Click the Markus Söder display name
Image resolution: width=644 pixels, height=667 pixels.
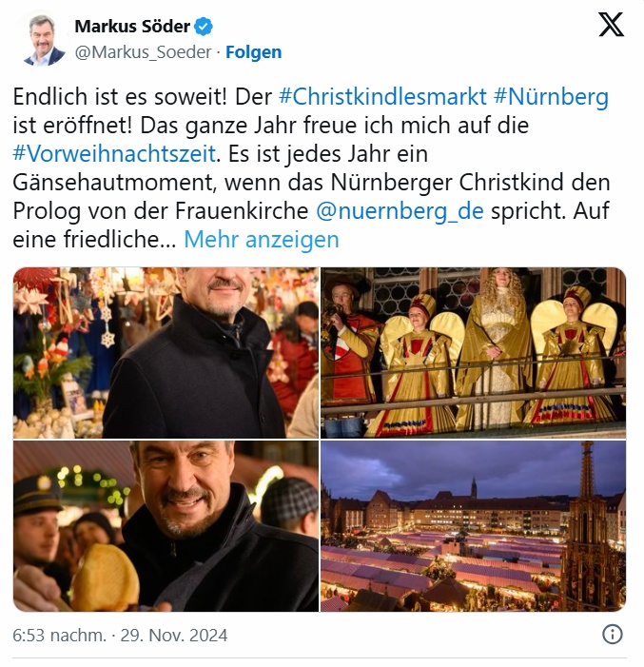coord(132,27)
